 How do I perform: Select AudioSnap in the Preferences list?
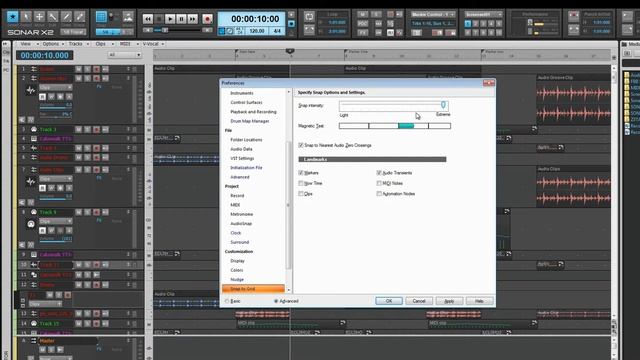click(x=241, y=223)
